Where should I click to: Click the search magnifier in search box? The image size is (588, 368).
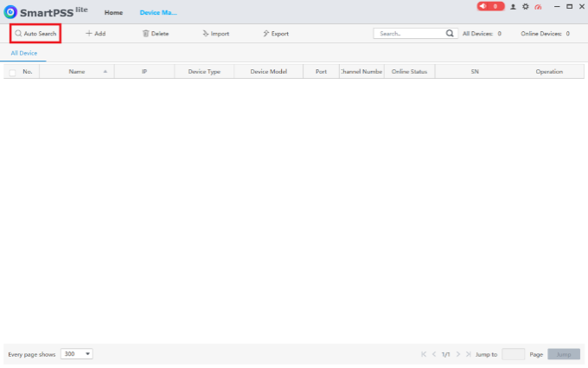point(450,34)
